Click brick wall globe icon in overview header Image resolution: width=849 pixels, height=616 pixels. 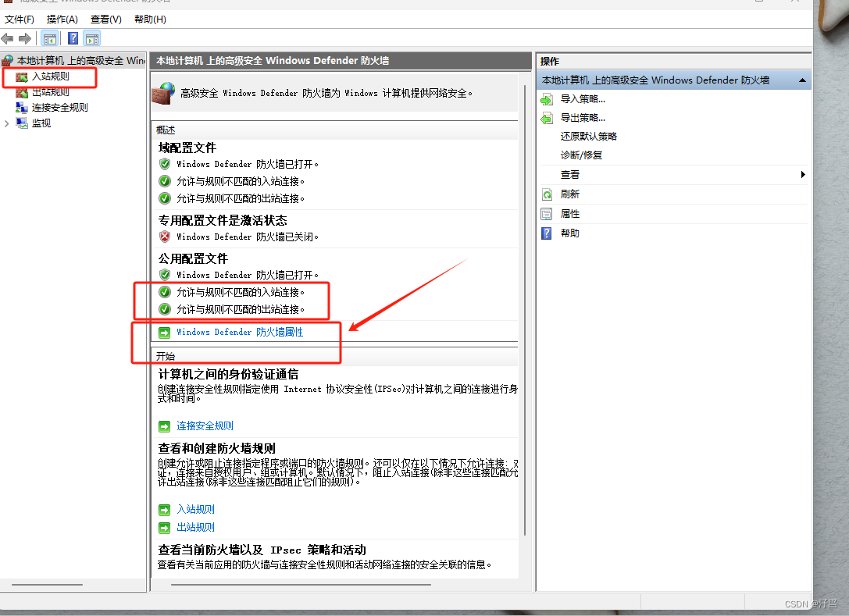tap(163, 93)
